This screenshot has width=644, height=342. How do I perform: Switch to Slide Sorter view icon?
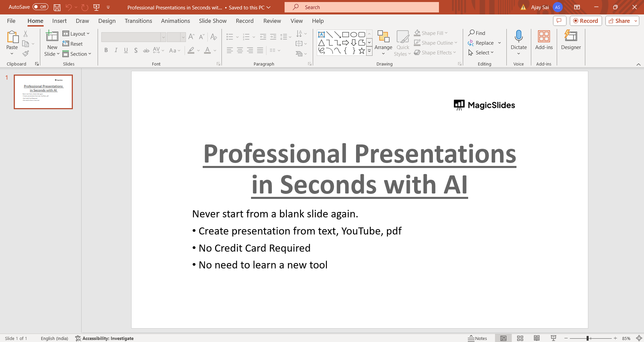click(x=520, y=338)
